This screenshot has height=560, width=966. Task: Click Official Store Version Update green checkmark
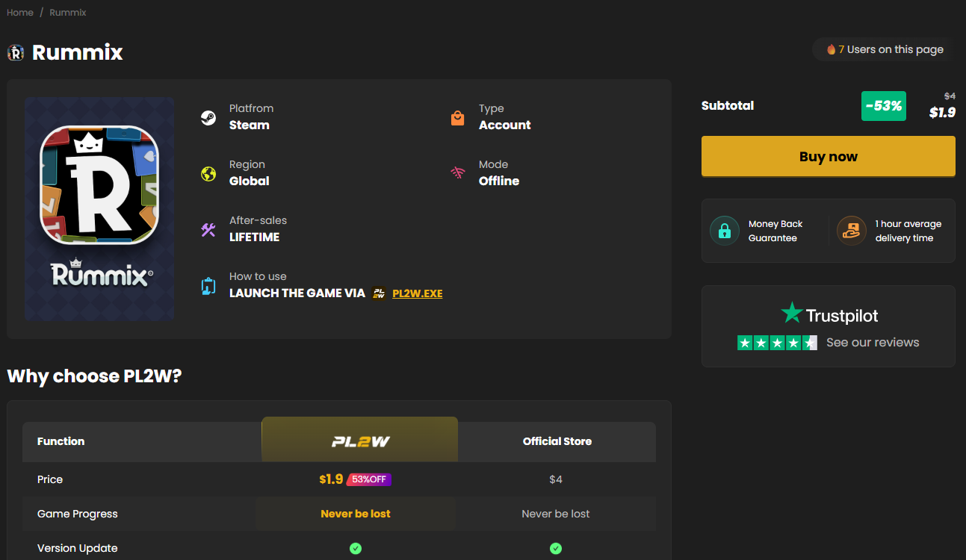pos(556,548)
